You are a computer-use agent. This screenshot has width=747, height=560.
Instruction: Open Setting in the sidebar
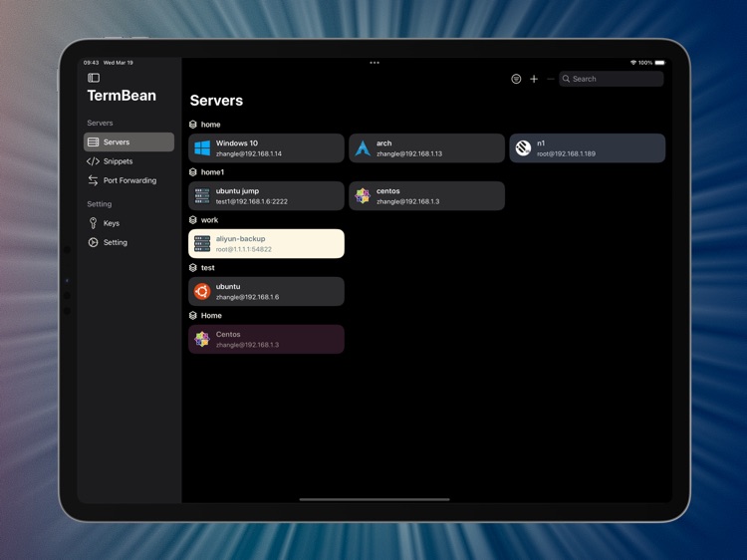click(x=128, y=242)
